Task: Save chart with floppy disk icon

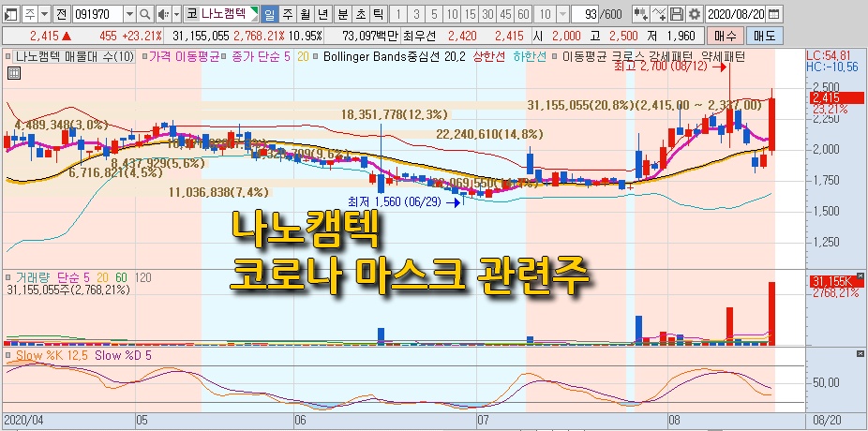Action: click(x=676, y=14)
